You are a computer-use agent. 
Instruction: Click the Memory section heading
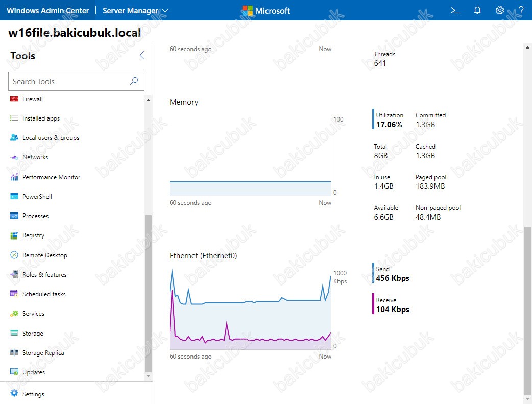[184, 102]
